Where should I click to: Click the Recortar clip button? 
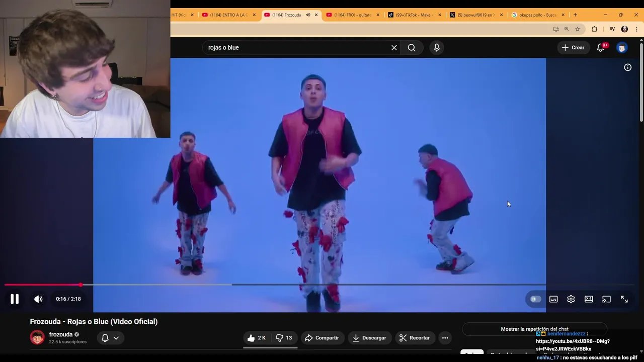click(x=415, y=338)
